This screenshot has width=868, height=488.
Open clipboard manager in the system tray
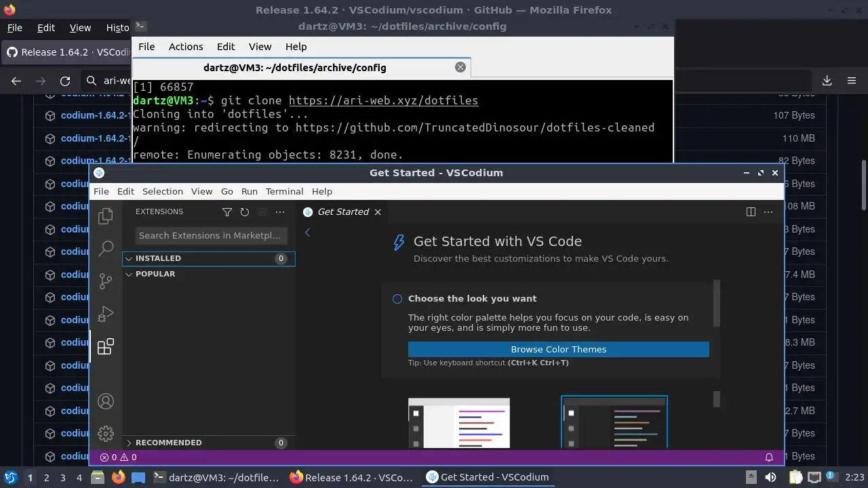coord(795,477)
